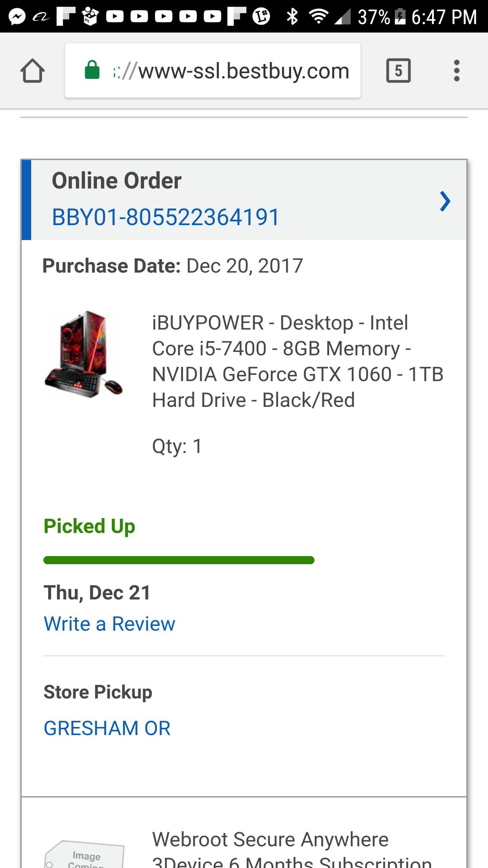This screenshot has height=868, width=488.
Task: Click the green padlock security icon
Action: click(x=92, y=70)
